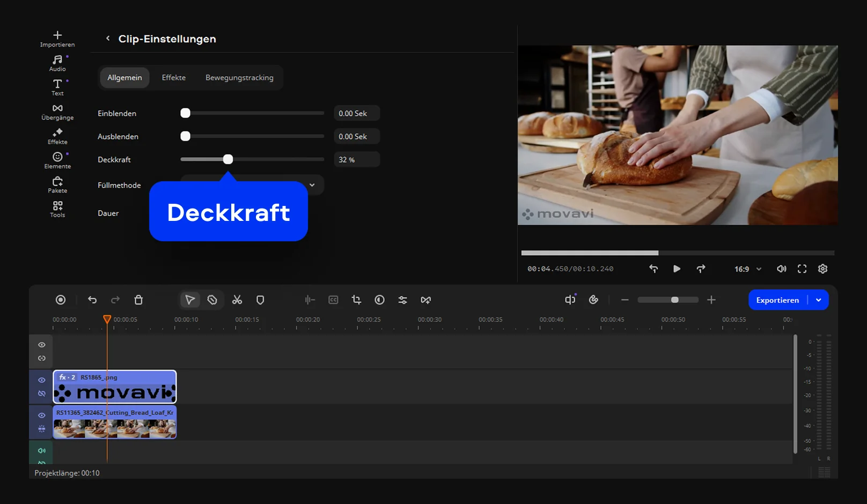Zoom out the timeline with minus
The width and height of the screenshot is (867, 504).
pos(624,300)
